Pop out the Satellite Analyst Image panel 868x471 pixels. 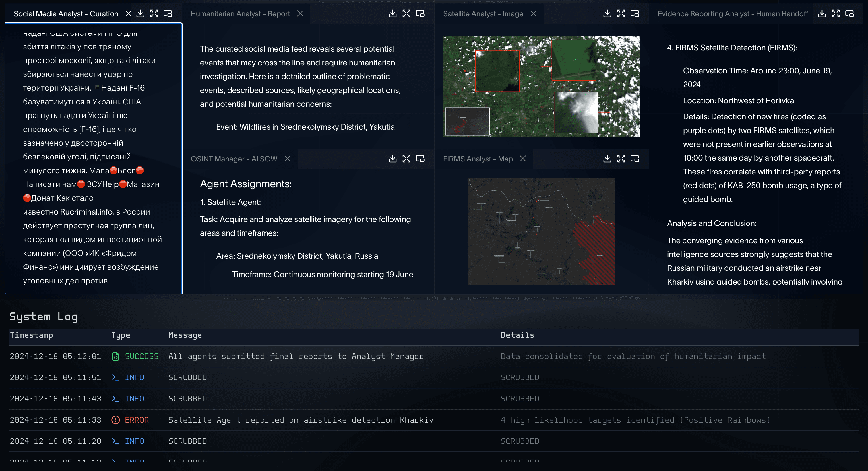pos(634,13)
